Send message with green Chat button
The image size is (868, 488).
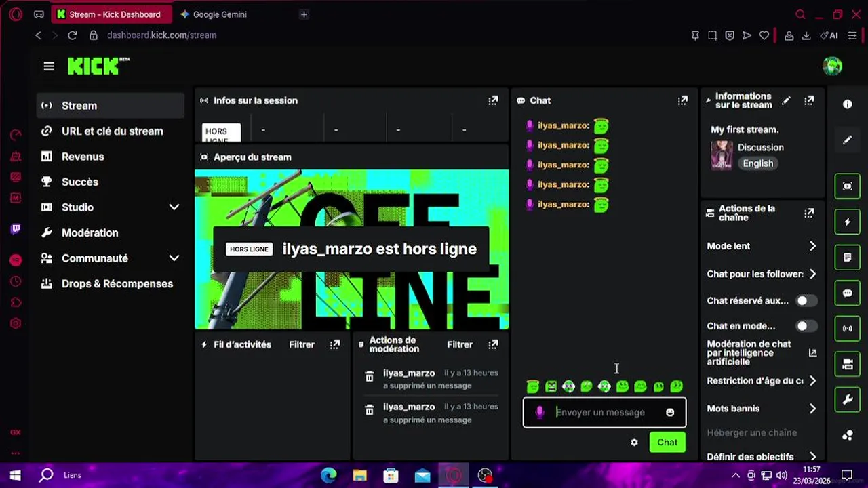(667, 442)
